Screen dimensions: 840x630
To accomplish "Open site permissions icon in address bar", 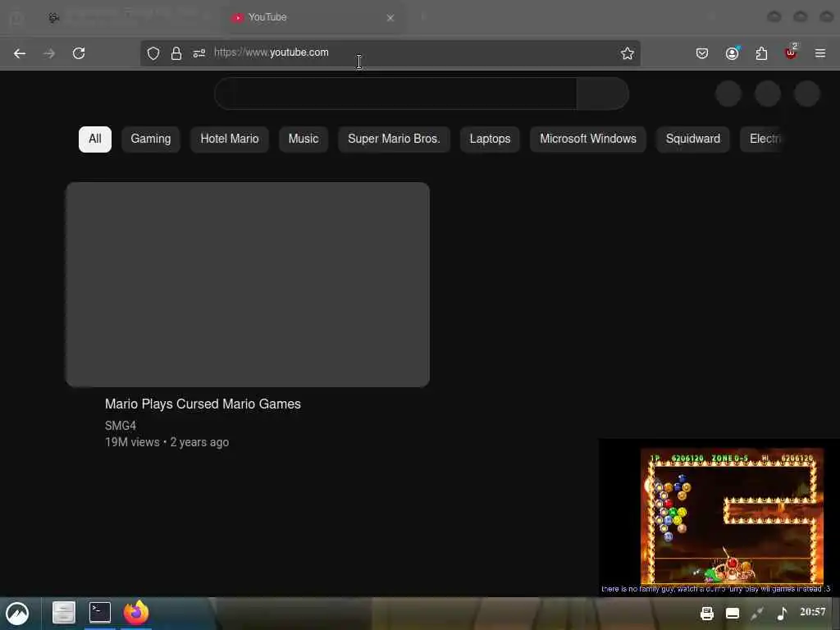I will coord(199,53).
